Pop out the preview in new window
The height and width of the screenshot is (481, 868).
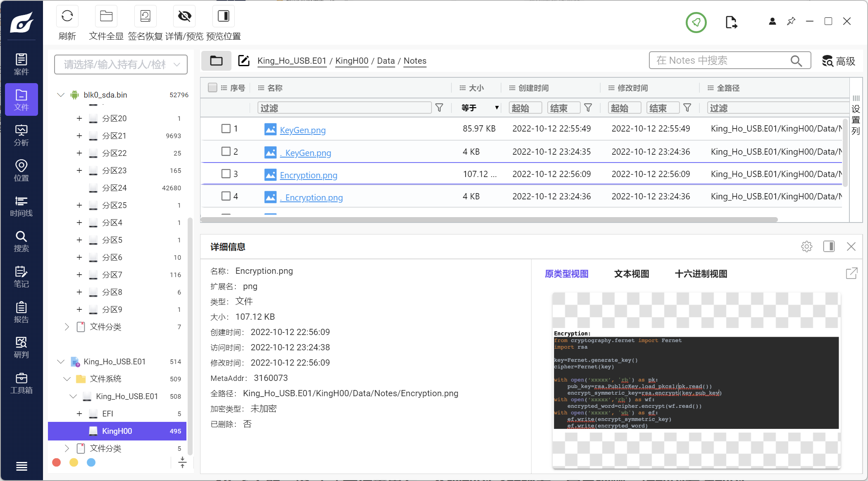click(x=851, y=273)
